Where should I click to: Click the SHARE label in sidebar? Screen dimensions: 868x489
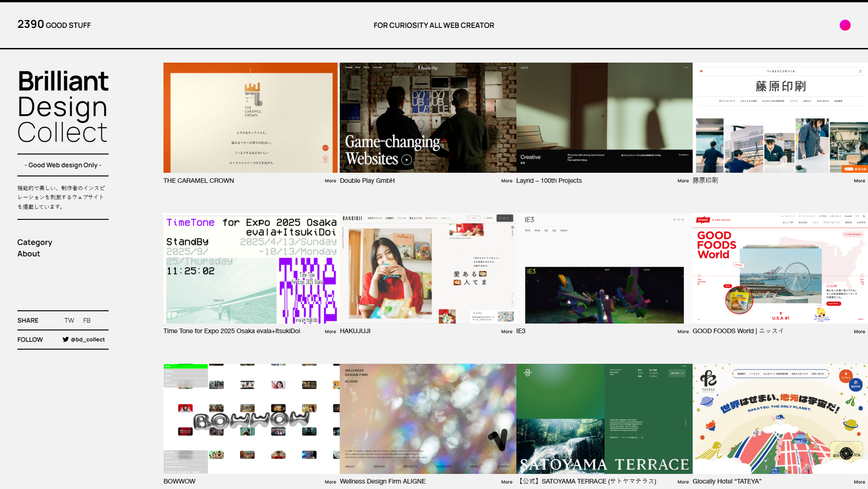28,320
